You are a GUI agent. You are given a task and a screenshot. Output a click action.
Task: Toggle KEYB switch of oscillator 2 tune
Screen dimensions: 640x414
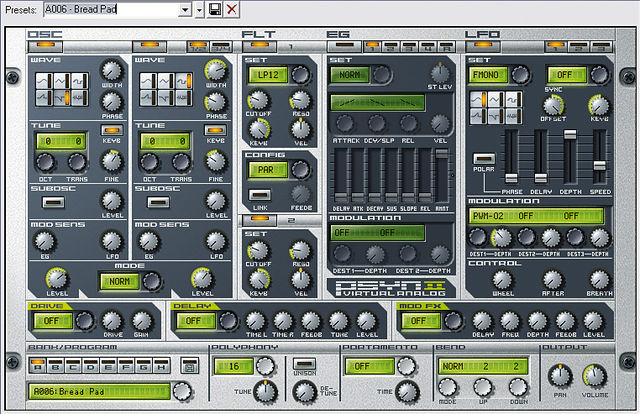pos(216,131)
